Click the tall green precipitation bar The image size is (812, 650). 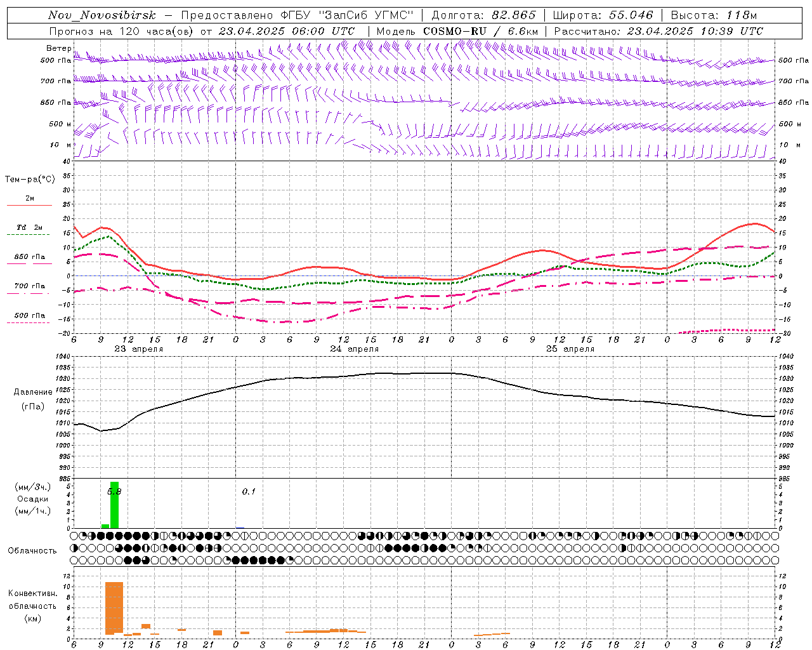pyautogui.click(x=114, y=505)
